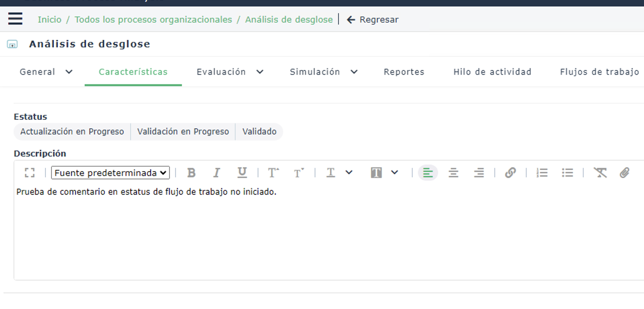
Task: Open Todos los procesos organizacionales breadcrumb link
Action: coord(153,19)
